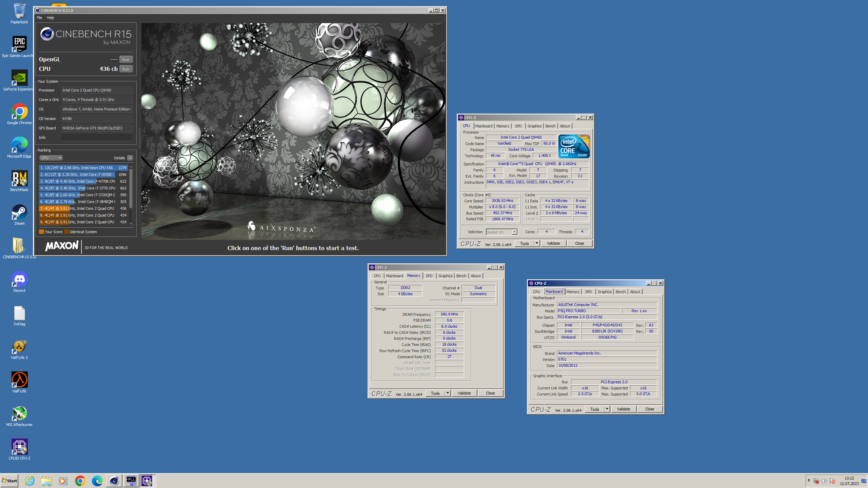
Task: Click the Windows Explorer taskbar icon
Action: [46, 481]
